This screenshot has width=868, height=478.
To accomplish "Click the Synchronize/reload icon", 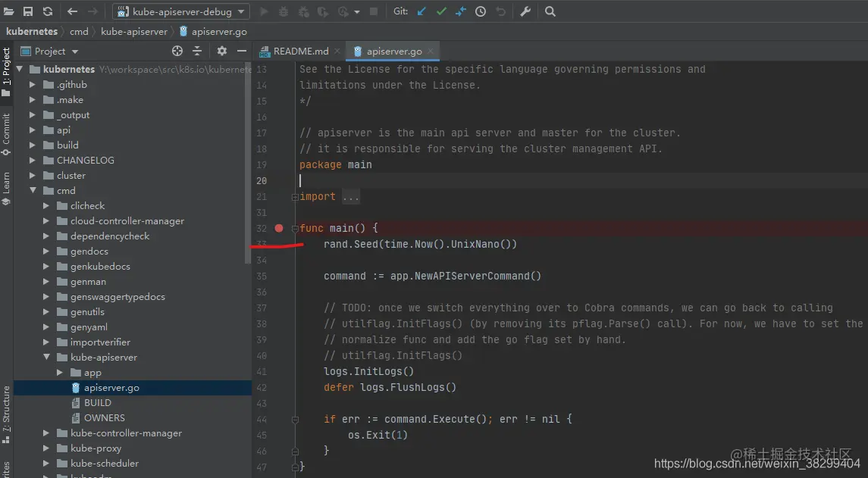I will (x=48, y=11).
